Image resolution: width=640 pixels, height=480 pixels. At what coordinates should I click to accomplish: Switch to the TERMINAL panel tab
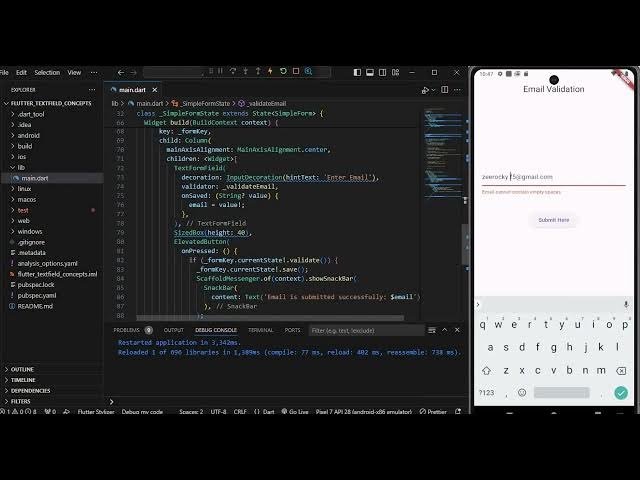[260, 330]
